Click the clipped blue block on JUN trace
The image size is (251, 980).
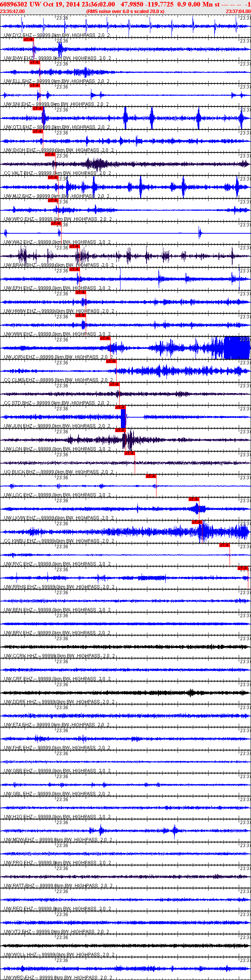point(123,418)
